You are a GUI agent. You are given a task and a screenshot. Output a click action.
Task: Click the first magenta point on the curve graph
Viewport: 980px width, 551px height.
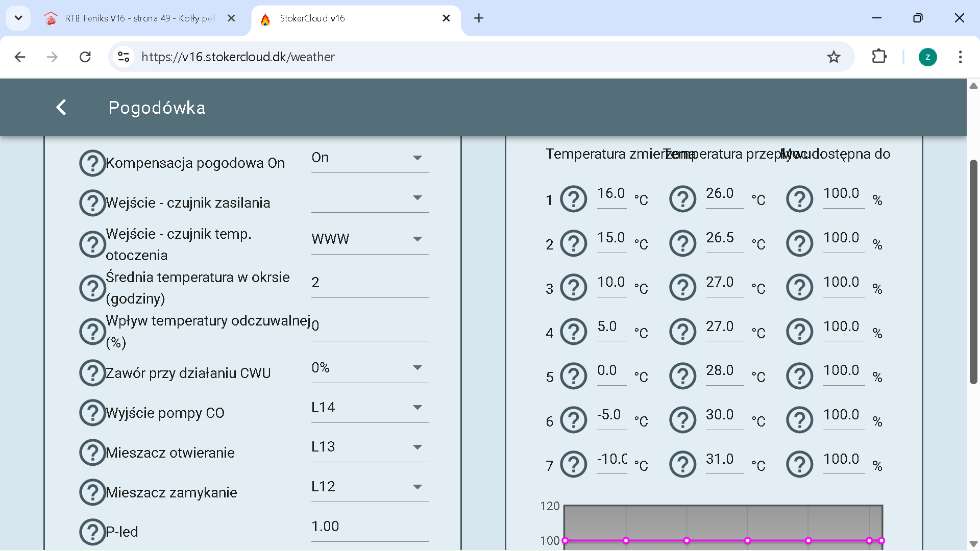tap(565, 540)
